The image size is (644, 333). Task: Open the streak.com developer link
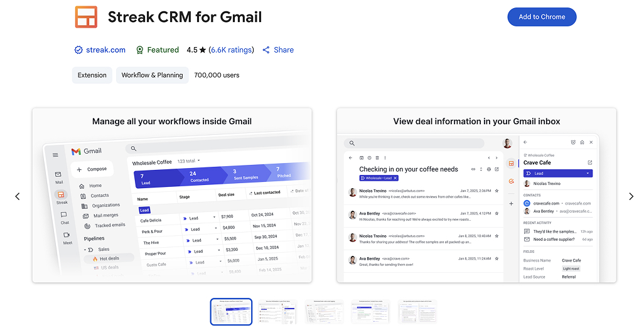point(105,50)
